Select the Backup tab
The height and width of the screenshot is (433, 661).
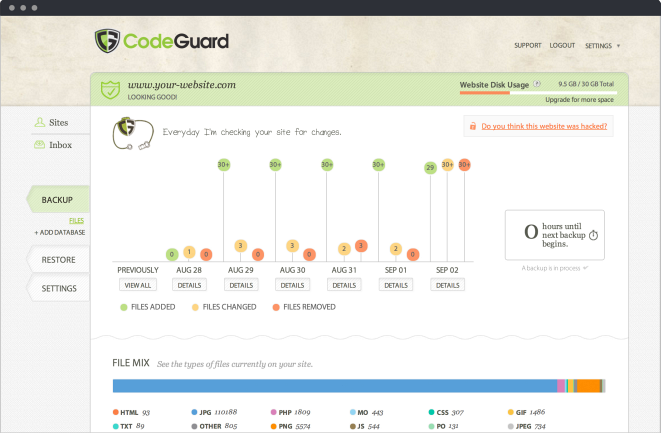58,199
